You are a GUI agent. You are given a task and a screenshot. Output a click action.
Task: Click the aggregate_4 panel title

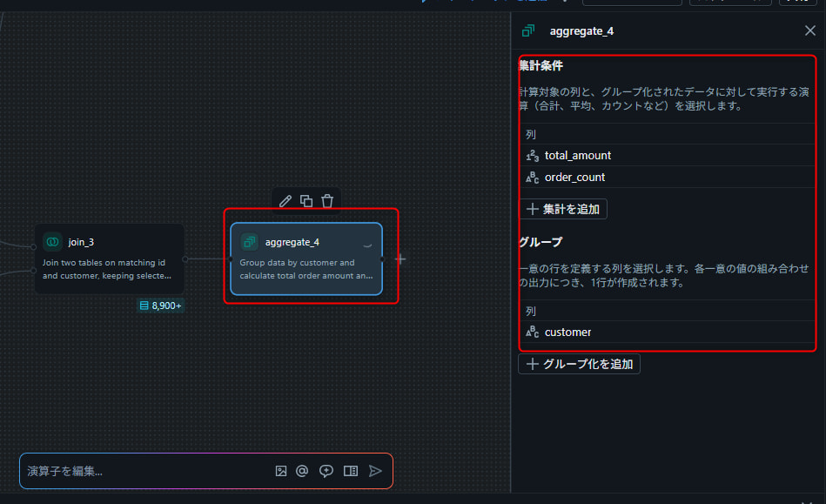pos(581,31)
